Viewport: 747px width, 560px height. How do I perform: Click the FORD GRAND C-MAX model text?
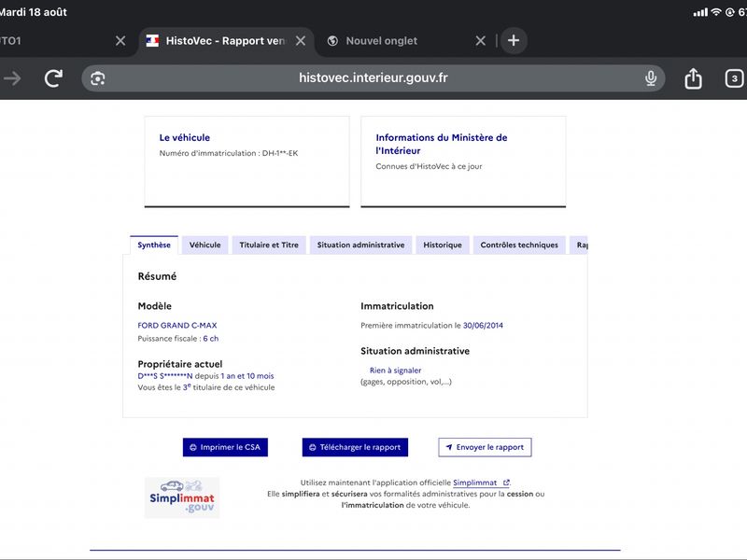click(177, 325)
